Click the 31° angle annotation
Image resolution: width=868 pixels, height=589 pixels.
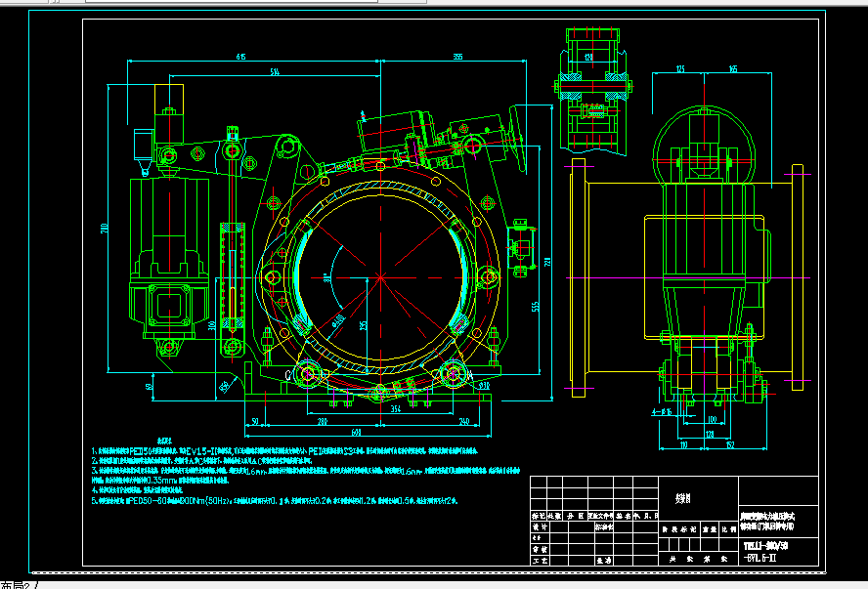point(327,277)
